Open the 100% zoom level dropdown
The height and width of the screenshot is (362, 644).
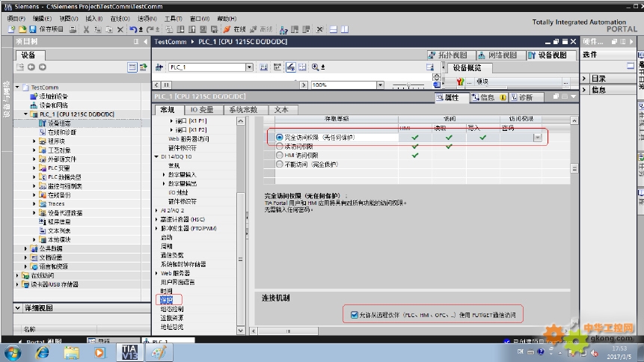[x=380, y=85]
